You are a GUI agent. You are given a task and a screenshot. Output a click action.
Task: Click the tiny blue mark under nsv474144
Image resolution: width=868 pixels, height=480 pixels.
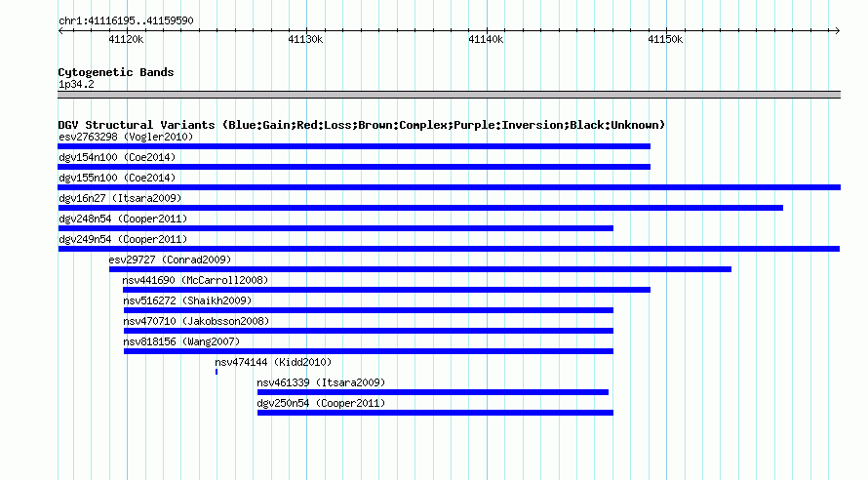coord(217,372)
